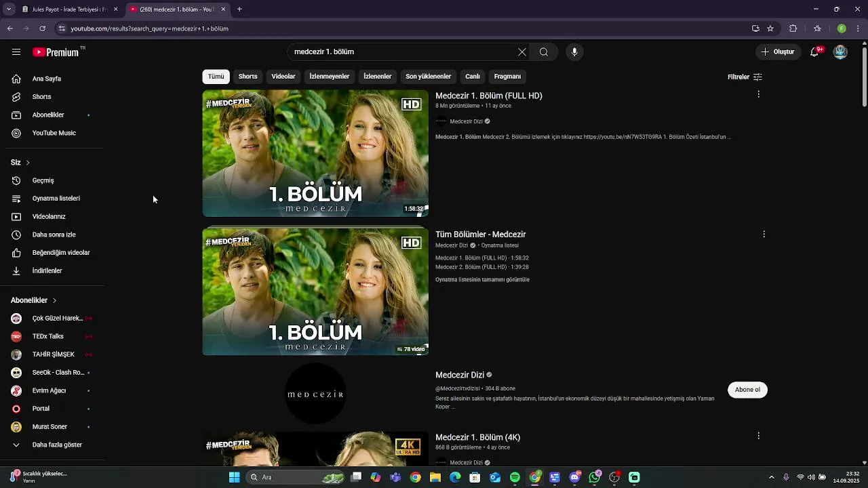This screenshot has height=488, width=868.
Task: Go back in browser history
Action: click(10, 28)
